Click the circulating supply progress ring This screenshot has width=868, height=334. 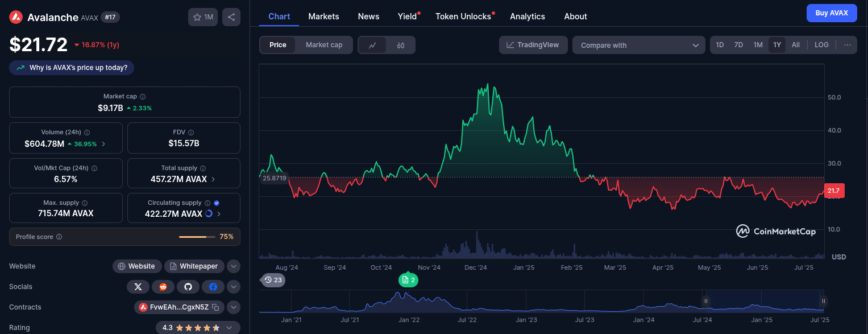coord(209,214)
